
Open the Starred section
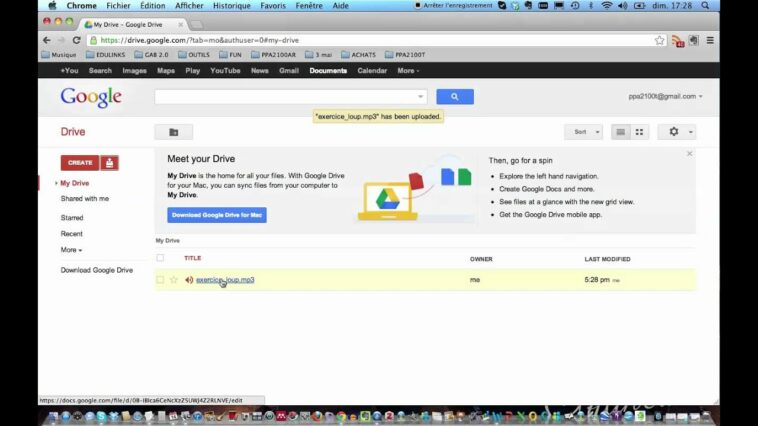(72, 218)
